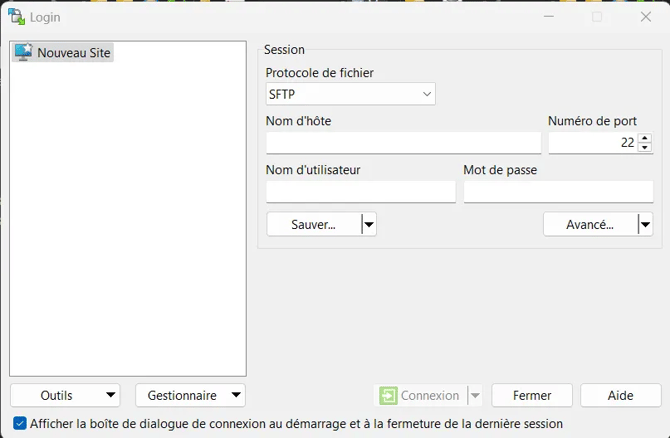Open the Gestionnaire menu button
The image size is (670, 438).
click(x=190, y=396)
